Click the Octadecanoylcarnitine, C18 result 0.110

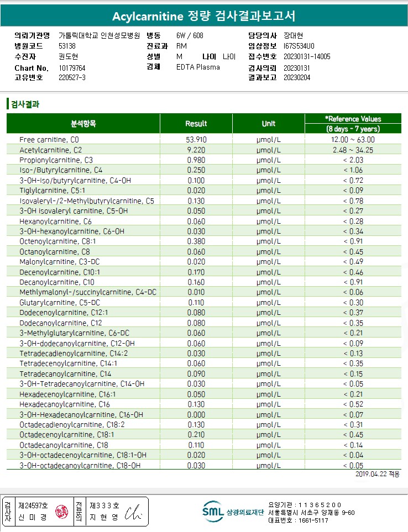coord(196,445)
